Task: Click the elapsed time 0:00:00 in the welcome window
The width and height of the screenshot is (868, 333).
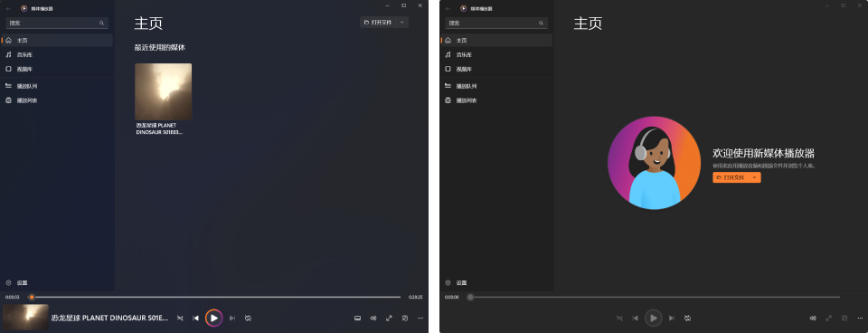Action: (x=452, y=297)
